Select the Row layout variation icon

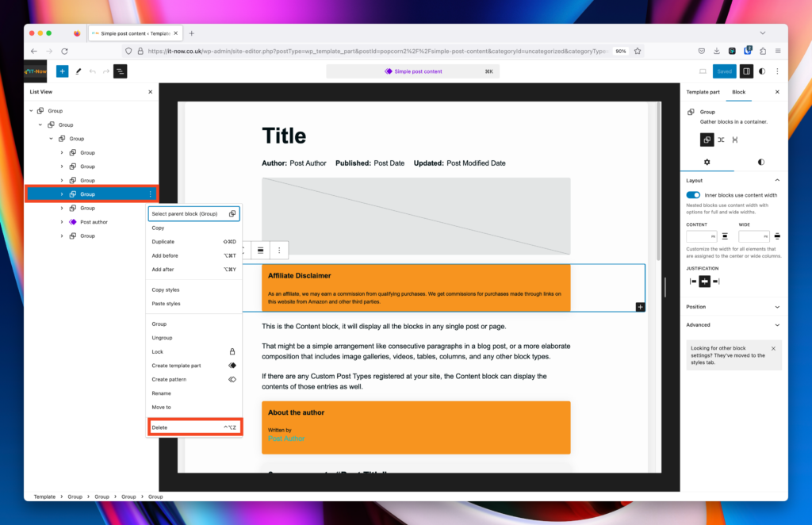721,140
